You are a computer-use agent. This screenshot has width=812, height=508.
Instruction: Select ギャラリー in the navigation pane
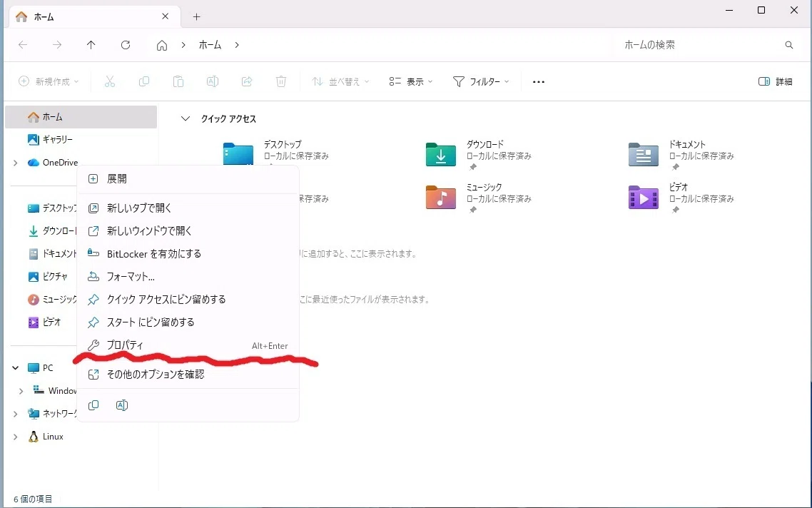point(50,139)
